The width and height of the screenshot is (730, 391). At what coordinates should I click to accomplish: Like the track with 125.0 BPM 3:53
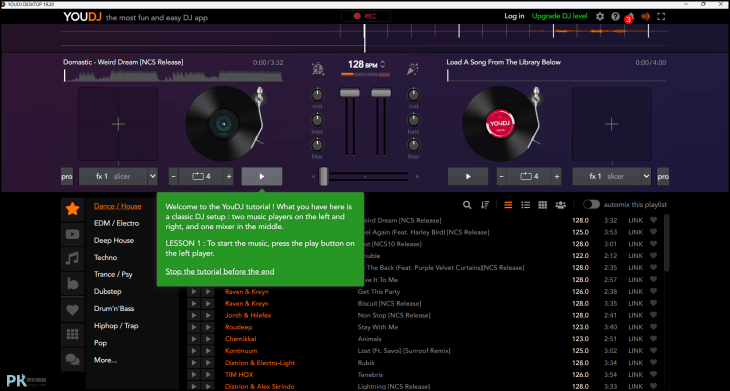(x=653, y=232)
